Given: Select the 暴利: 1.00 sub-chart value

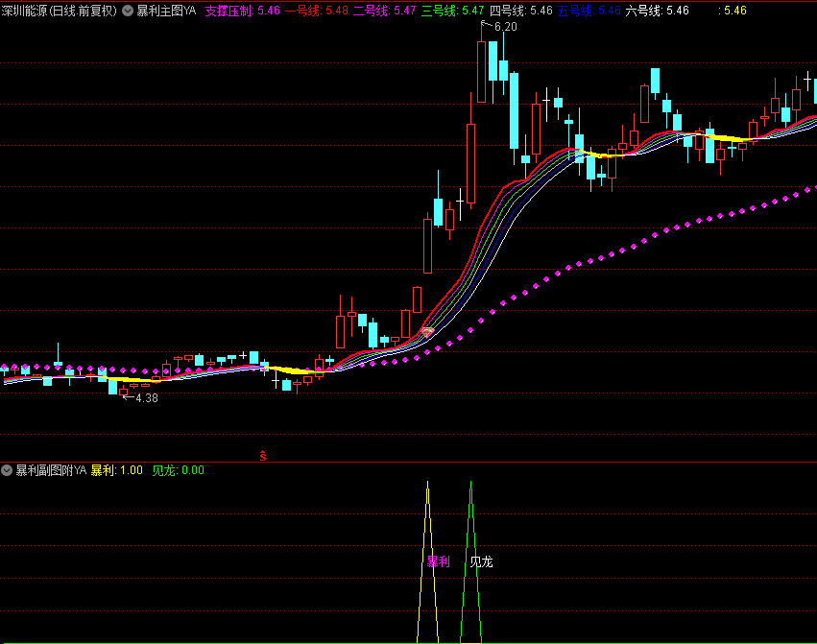Looking at the screenshot, I should click(x=117, y=470).
